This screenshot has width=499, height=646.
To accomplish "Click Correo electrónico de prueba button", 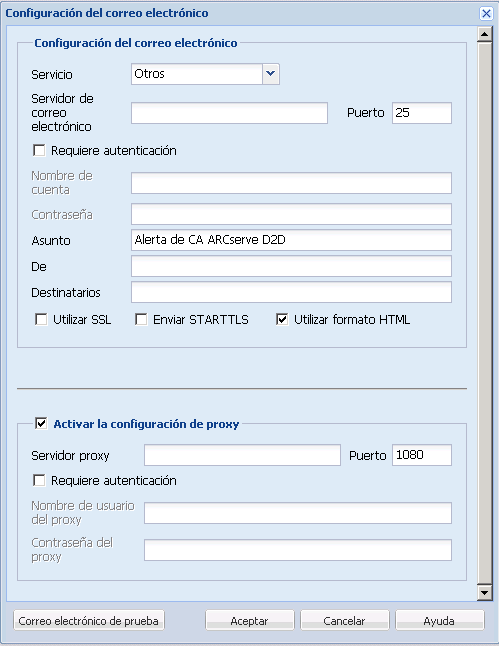I will (89, 620).
